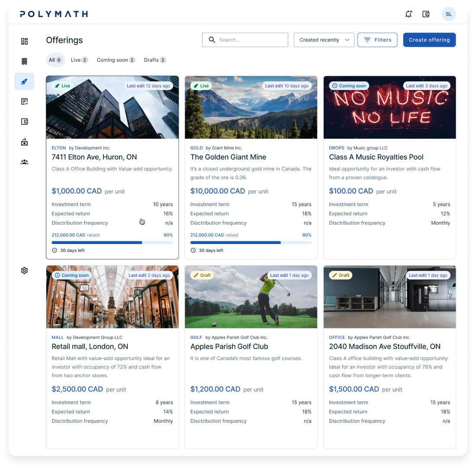Select the buildings icon in the sidebar
Screen dimensions: 476x469
(24, 61)
